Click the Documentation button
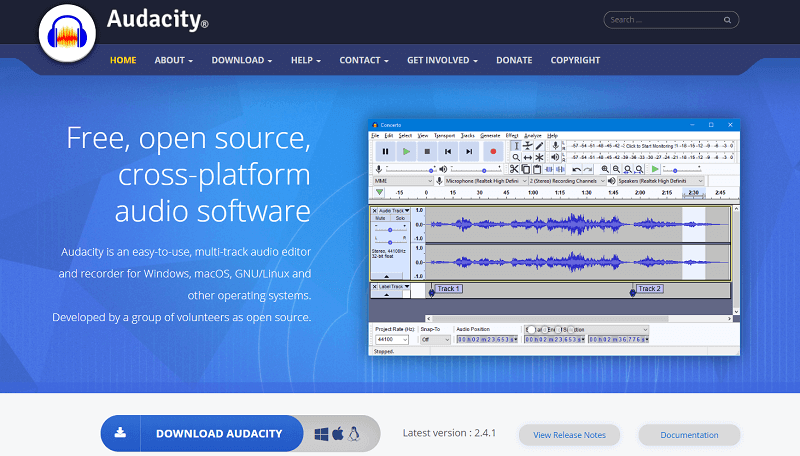800x456 pixels. click(689, 435)
